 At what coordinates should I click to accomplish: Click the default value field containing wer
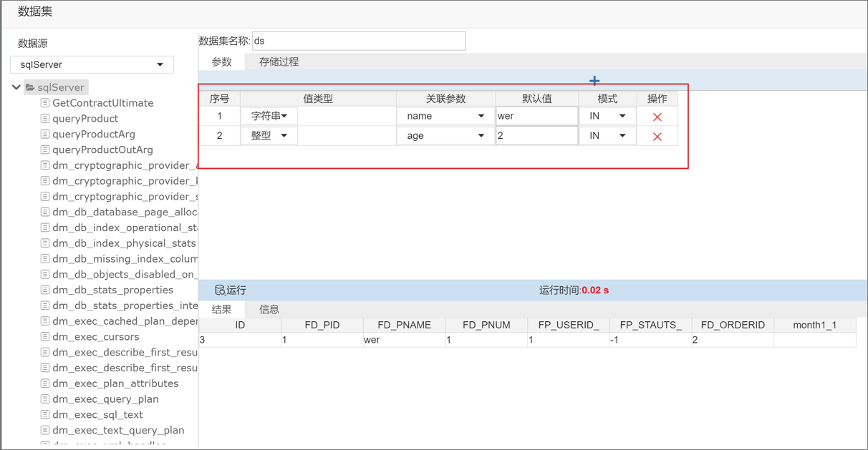coord(536,116)
